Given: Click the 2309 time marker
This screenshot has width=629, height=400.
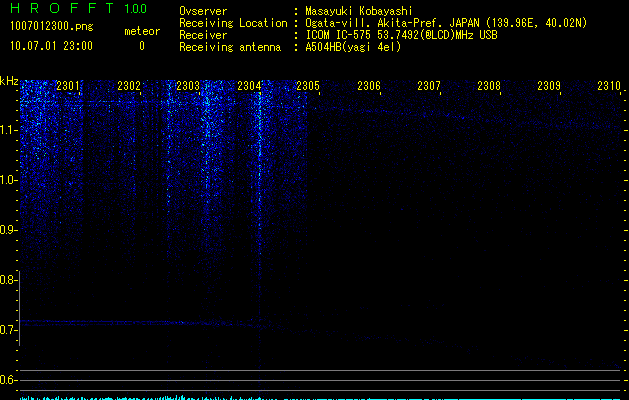Looking at the screenshot, I should click(549, 85).
